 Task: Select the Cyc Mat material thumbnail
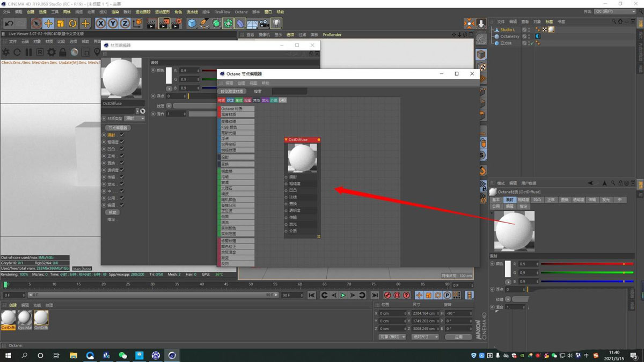click(25, 320)
